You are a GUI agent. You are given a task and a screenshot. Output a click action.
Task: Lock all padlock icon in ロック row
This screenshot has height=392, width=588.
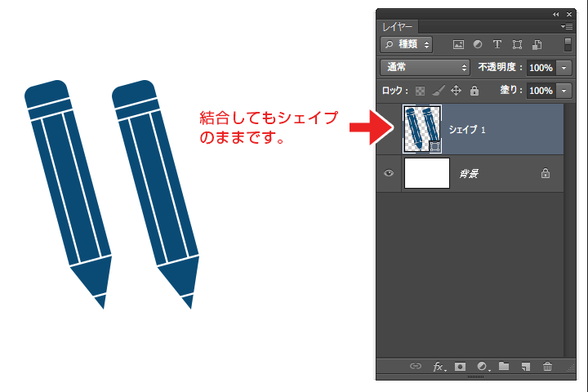(474, 91)
